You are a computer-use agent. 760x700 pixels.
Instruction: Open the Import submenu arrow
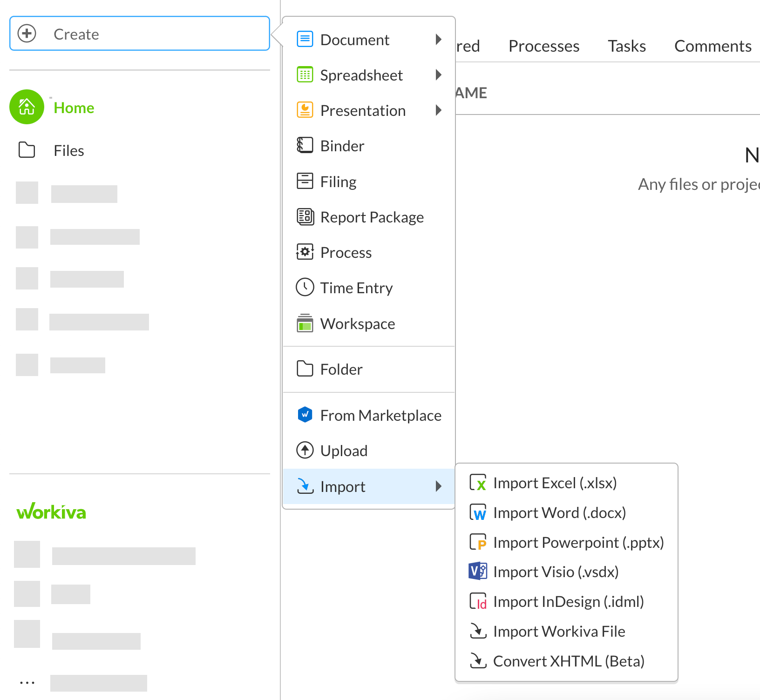(x=438, y=486)
